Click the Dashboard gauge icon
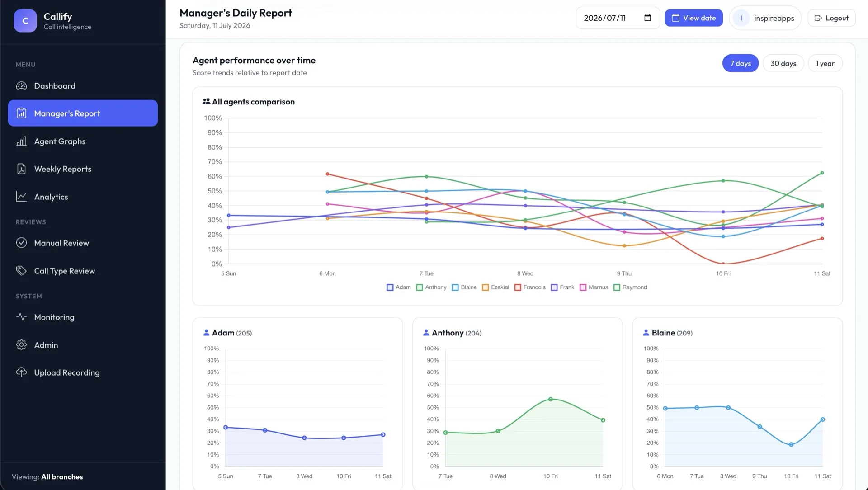Screen dimensions: 868x490 click(x=21, y=86)
